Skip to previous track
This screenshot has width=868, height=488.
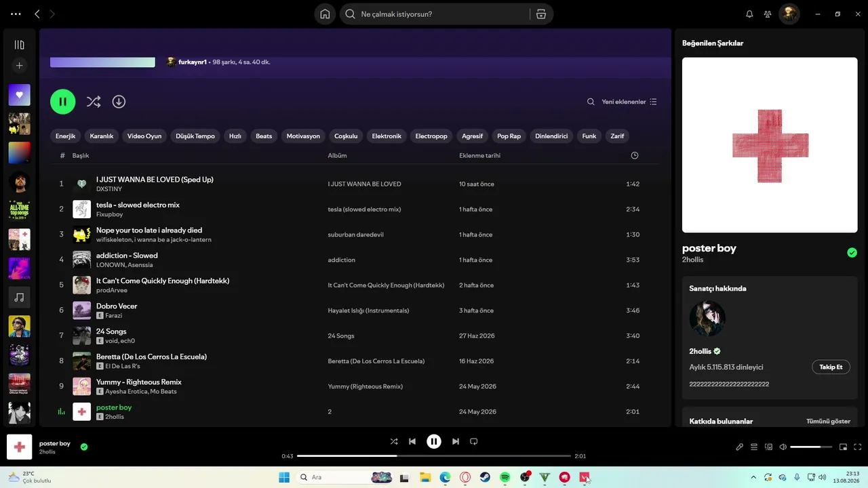[x=412, y=441]
